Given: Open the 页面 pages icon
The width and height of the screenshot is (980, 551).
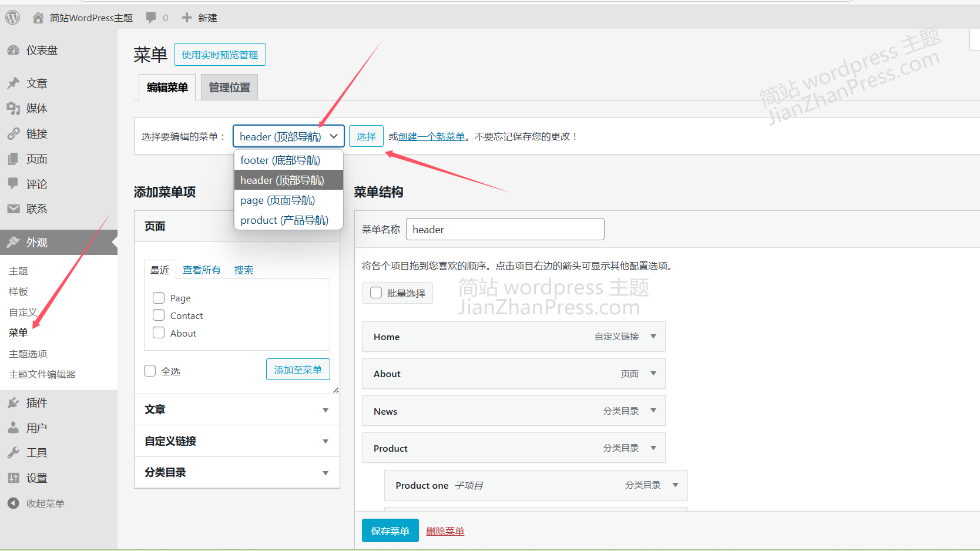Looking at the screenshot, I should 14,159.
